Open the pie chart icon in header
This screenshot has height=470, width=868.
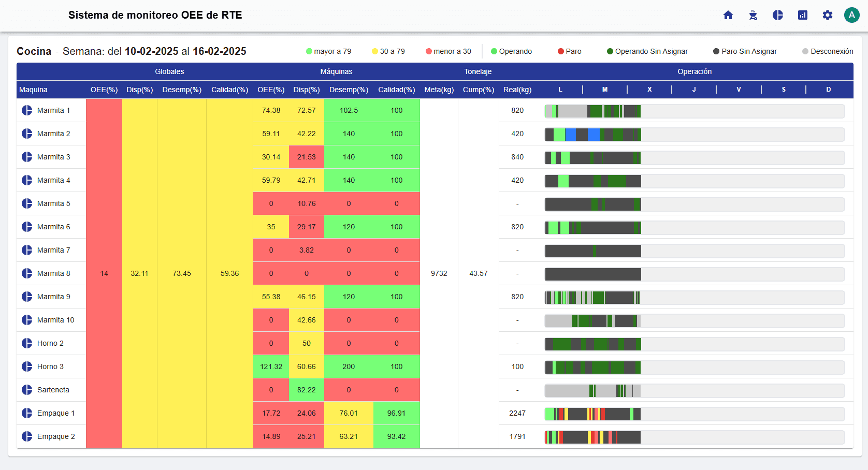coord(778,15)
